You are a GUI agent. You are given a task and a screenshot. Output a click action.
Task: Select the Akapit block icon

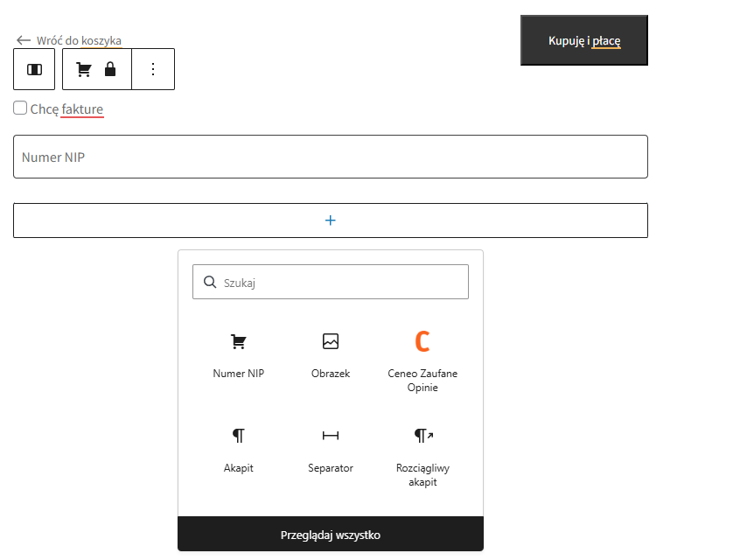pyautogui.click(x=238, y=435)
